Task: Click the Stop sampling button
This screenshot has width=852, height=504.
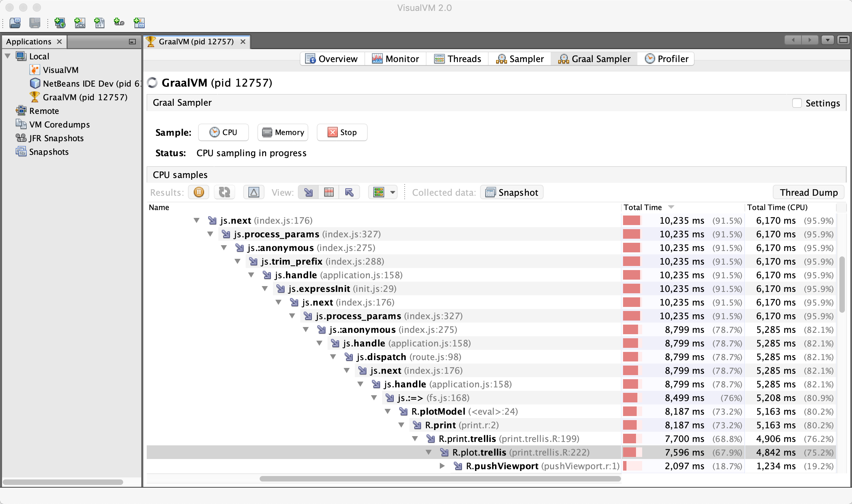Action: click(x=343, y=132)
